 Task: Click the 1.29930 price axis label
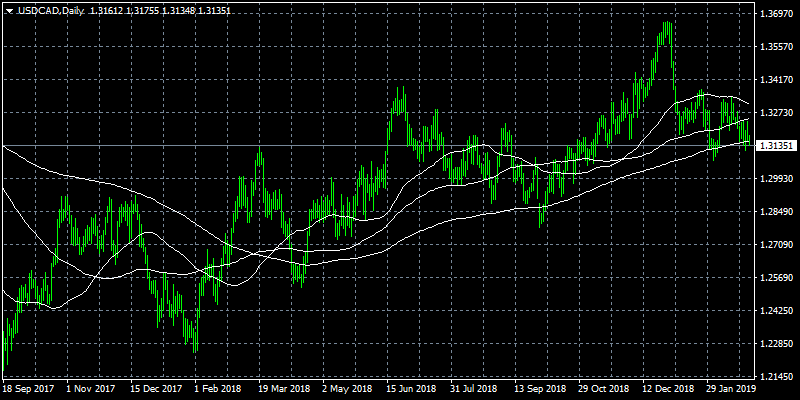[x=776, y=179]
